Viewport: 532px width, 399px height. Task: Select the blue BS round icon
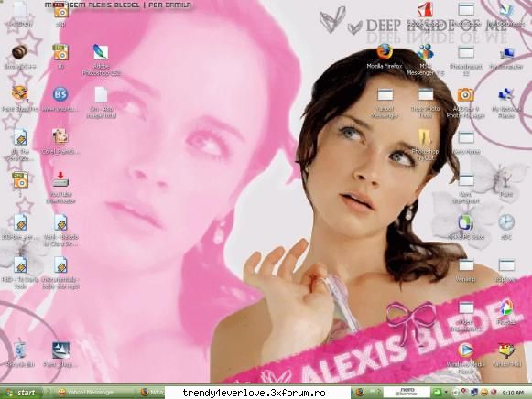60,94
